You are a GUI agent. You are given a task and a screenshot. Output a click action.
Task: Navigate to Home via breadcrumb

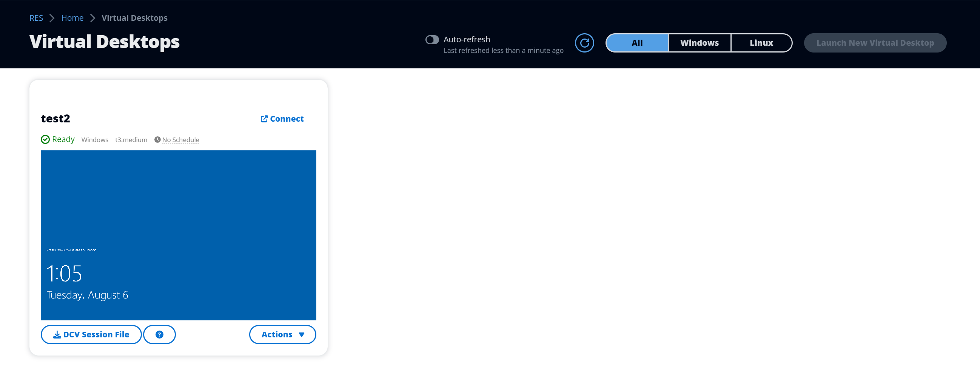(72, 17)
